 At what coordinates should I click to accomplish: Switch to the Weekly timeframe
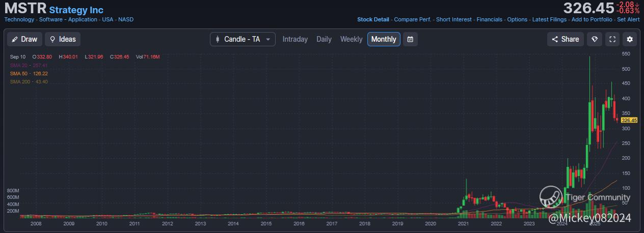pyautogui.click(x=351, y=39)
